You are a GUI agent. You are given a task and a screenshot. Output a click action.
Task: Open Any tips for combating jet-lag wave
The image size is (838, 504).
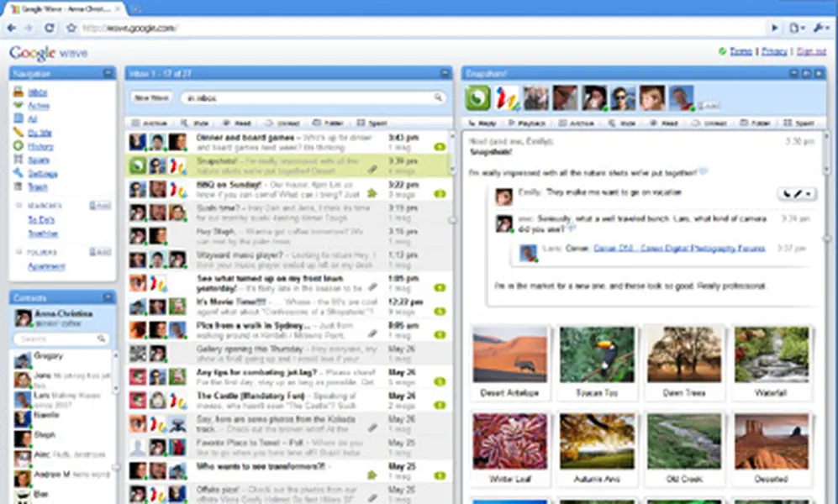coord(288,377)
